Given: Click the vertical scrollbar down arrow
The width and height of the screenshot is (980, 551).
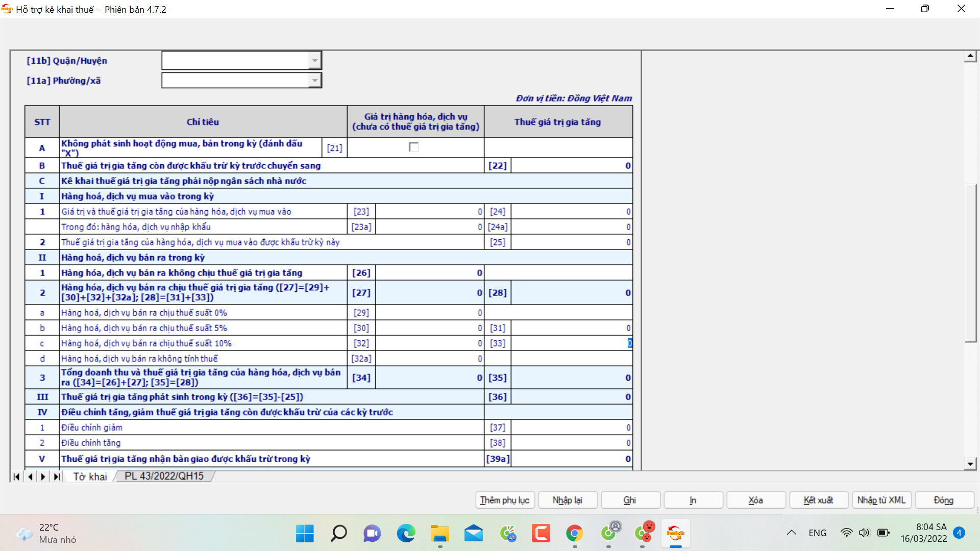Looking at the screenshot, I should 970,464.
